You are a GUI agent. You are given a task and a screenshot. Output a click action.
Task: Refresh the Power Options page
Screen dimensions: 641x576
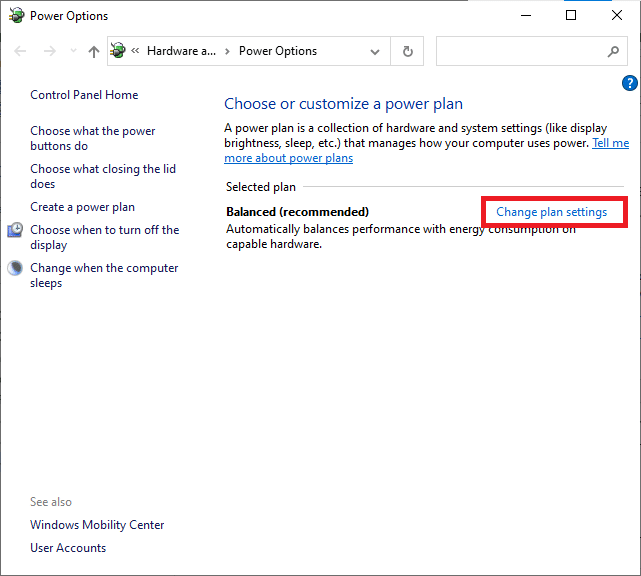pos(407,52)
